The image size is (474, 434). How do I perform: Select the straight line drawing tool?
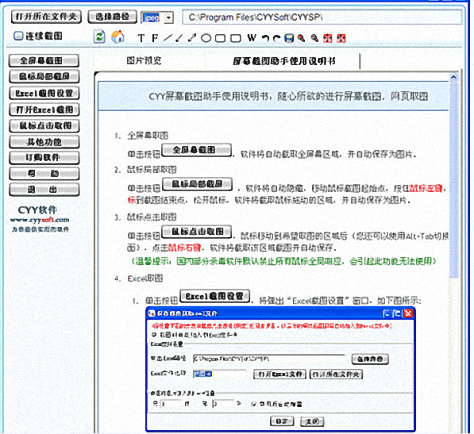coord(168,38)
